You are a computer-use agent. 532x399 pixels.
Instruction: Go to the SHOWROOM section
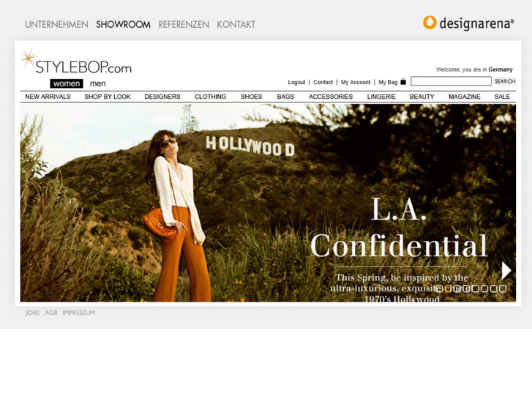123,24
